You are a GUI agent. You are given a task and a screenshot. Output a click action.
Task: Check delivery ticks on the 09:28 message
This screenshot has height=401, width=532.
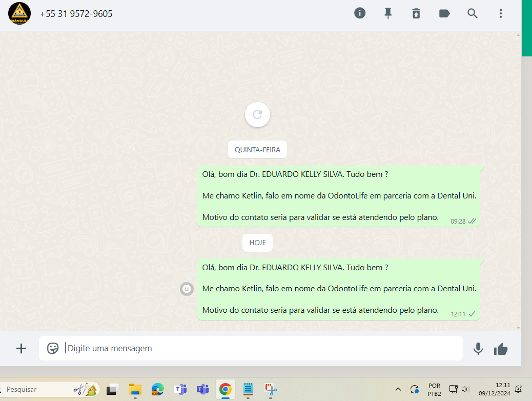[472, 222]
